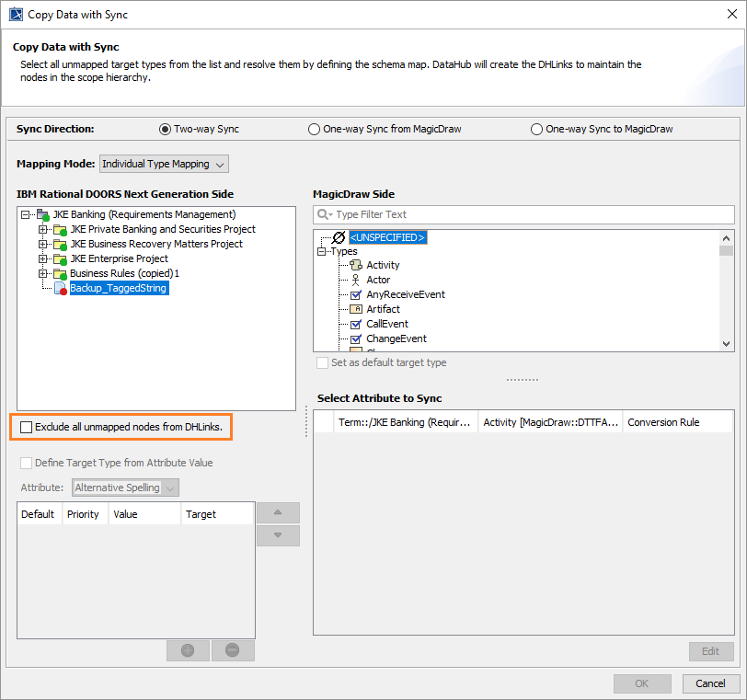This screenshot has width=747, height=700.
Task: Click the JKE Enterprise Project folder icon
Action: (x=60, y=259)
